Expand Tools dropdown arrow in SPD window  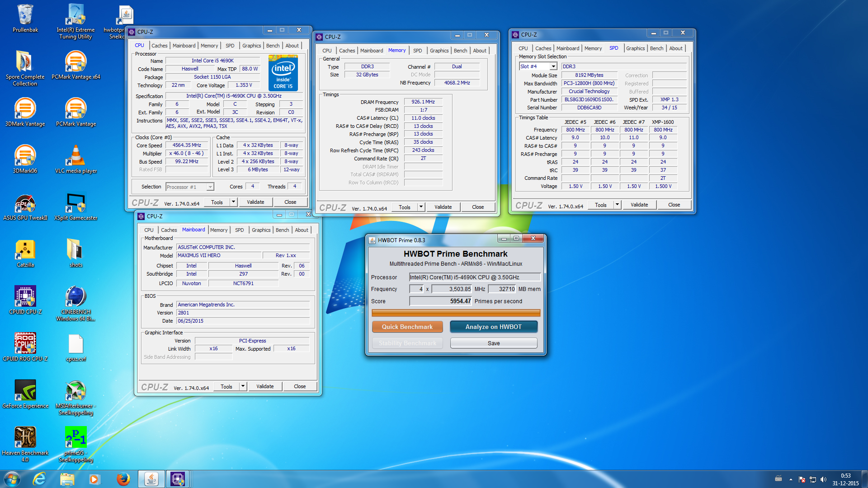tap(617, 205)
